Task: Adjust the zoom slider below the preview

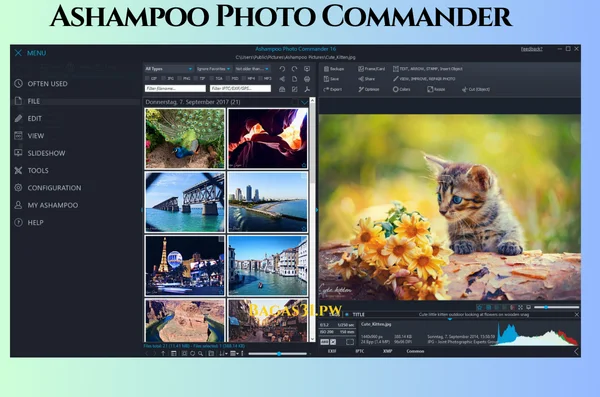Action: pos(556,307)
